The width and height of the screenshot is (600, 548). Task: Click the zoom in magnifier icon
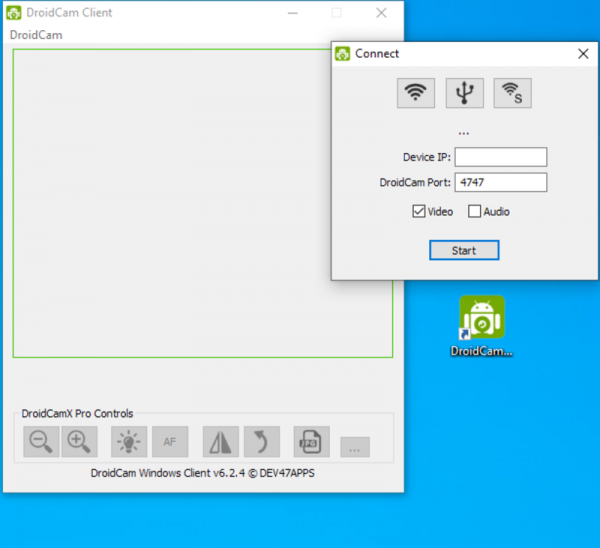[x=79, y=441]
